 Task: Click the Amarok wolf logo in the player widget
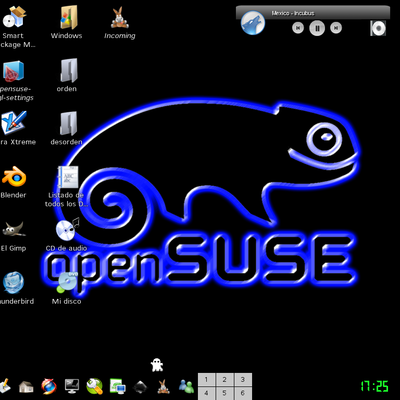click(x=253, y=23)
